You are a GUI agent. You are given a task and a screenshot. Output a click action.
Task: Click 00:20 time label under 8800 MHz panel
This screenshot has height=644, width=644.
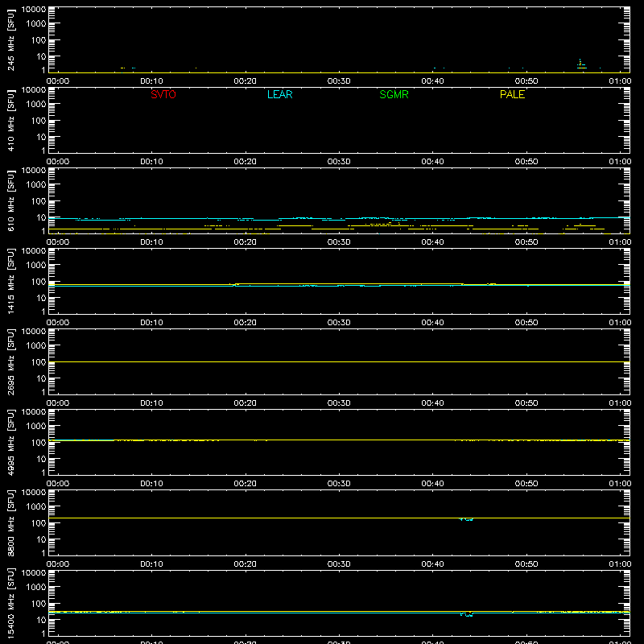246,564
